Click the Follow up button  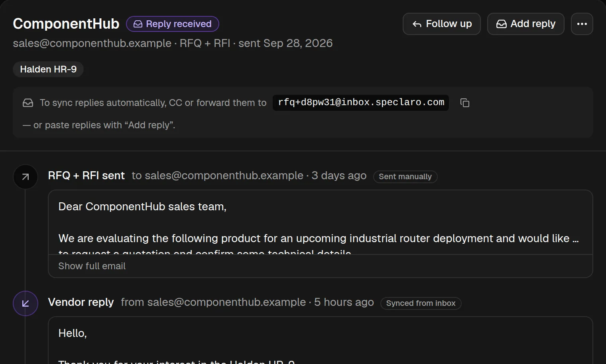(441, 24)
